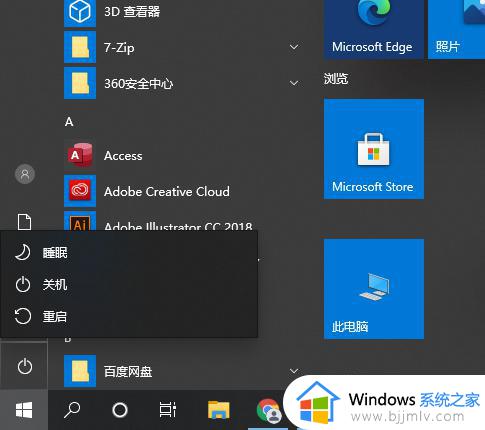
Task: Click the letter A section header
Action: point(69,122)
